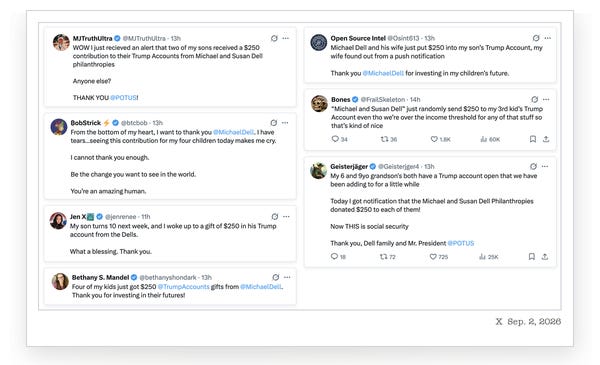Click the "Anyone else?" text

pyautogui.click(x=92, y=81)
